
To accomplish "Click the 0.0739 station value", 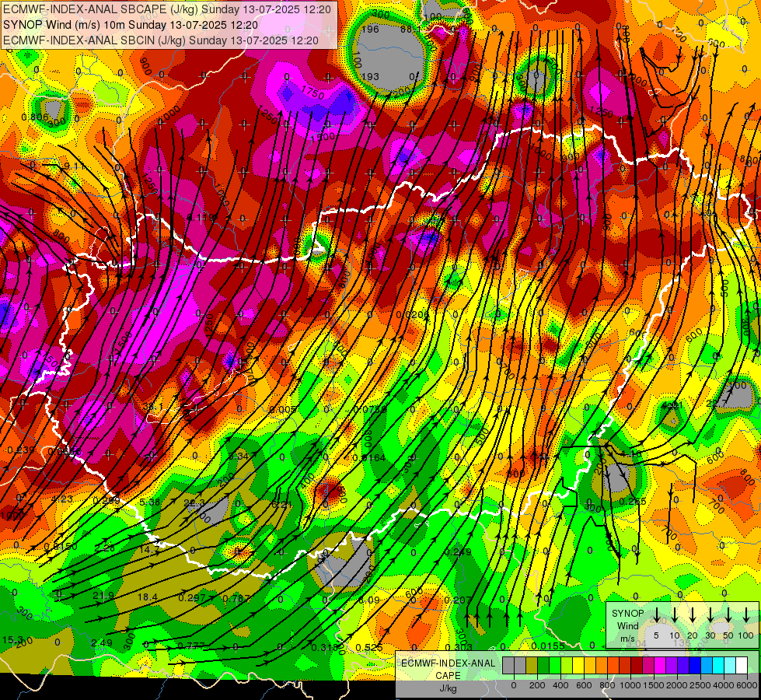I will coord(370,410).
